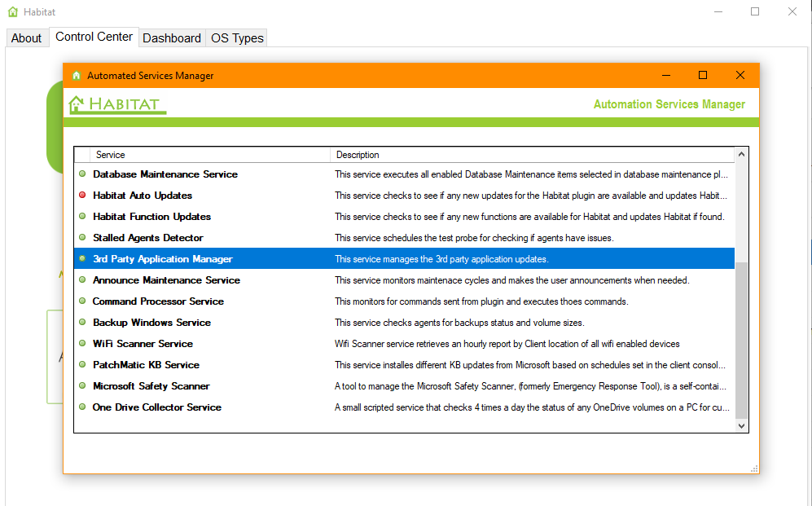Click status dot beside PatchMatic KB Service
The image size is (812, 506).
pyautogui.click(x=82, y=364)
